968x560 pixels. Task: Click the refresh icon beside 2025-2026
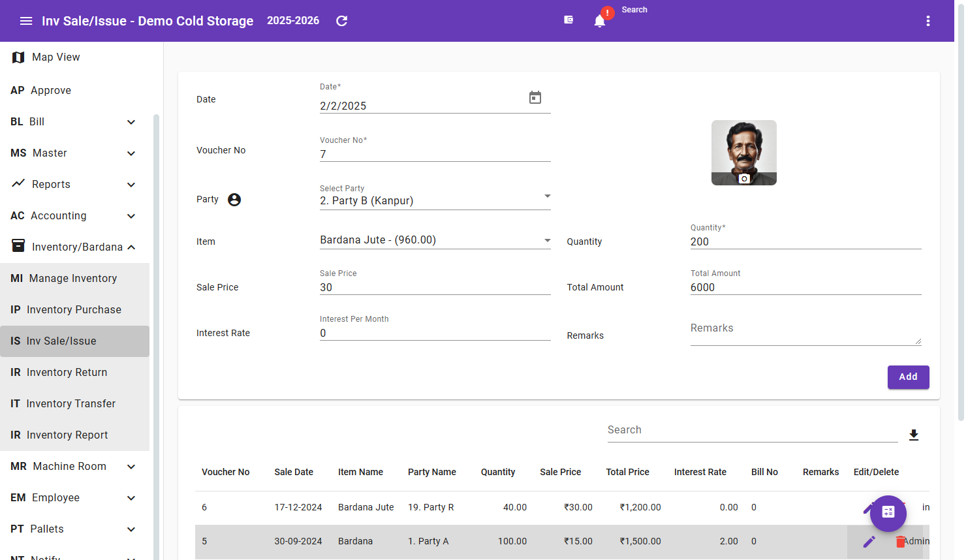click(x=341, y=20)
